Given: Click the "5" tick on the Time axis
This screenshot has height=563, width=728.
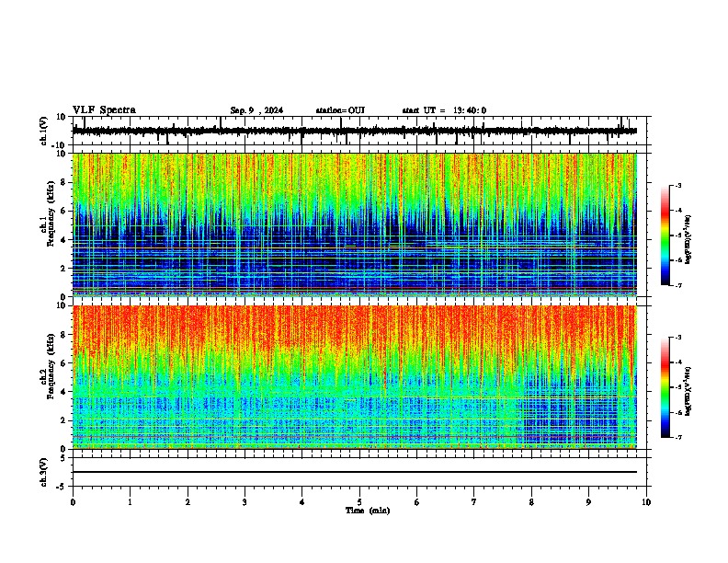Looking at the screenshot, I should pos(359,502).
